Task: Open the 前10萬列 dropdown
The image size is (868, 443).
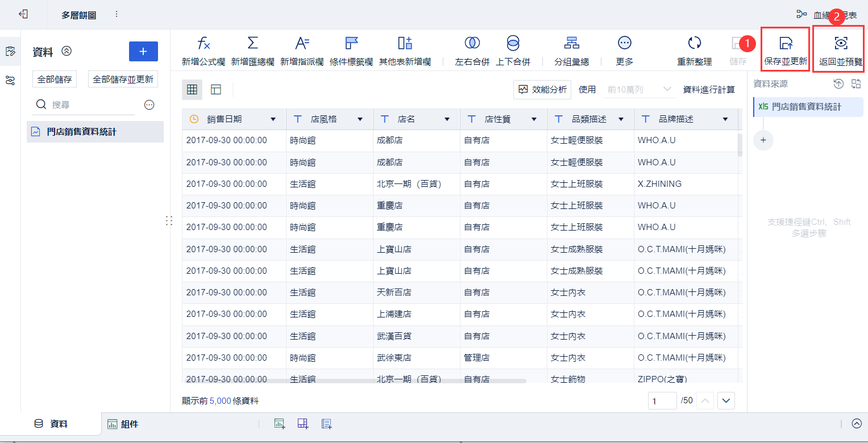Action: click(639, 89)
